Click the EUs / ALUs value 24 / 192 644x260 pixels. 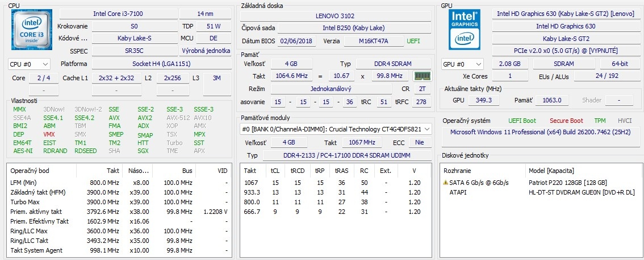[607, 76]
